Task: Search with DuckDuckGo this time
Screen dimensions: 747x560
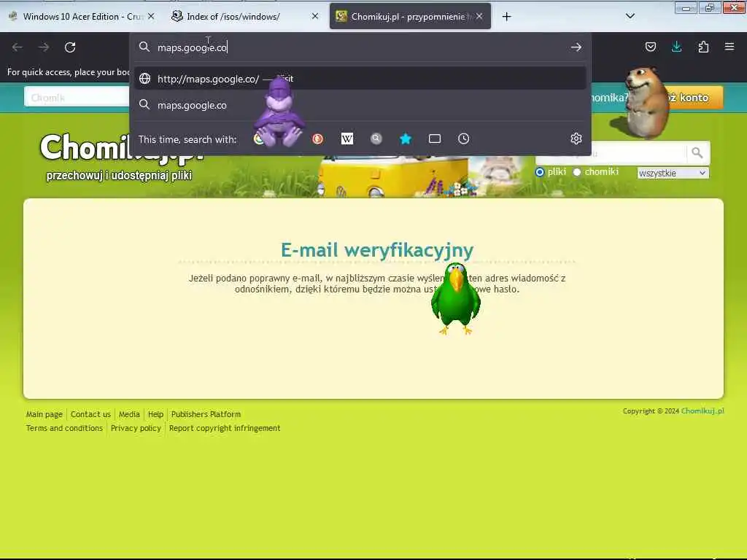Action: 318,139
